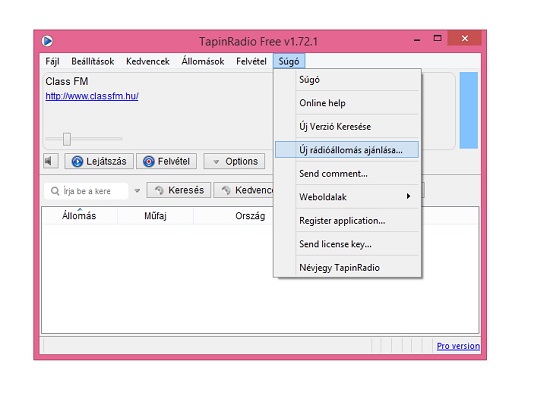Click the magnifier icon in search box

pos(55,191)
